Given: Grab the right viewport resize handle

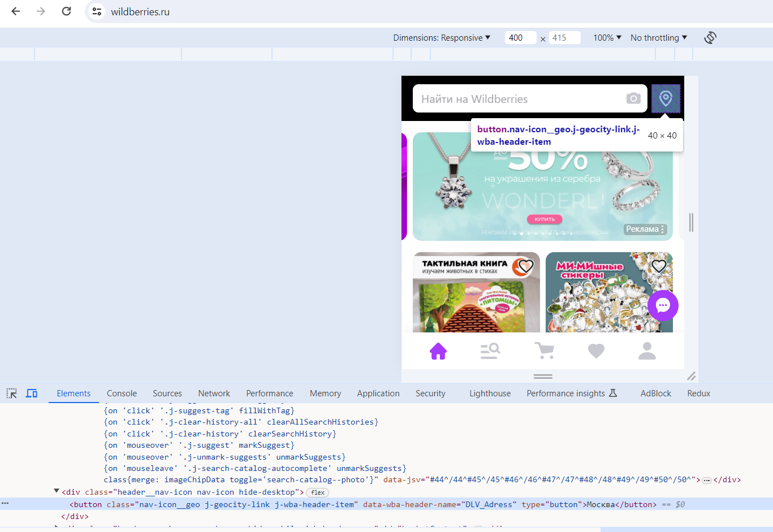Looking at the screenshot, I should [x=691, y=222].
